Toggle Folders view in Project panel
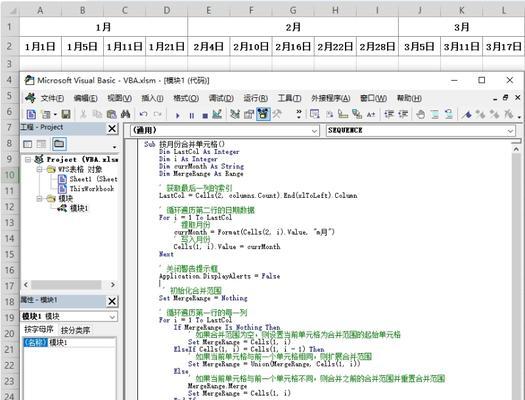525x400 pixels. point(59,144)
